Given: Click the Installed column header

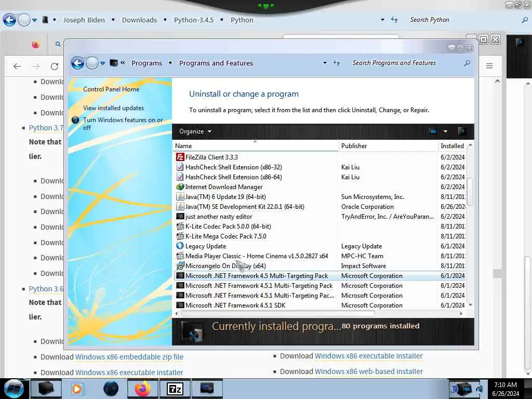Looking at the screenshot, I should pos(453,145).
